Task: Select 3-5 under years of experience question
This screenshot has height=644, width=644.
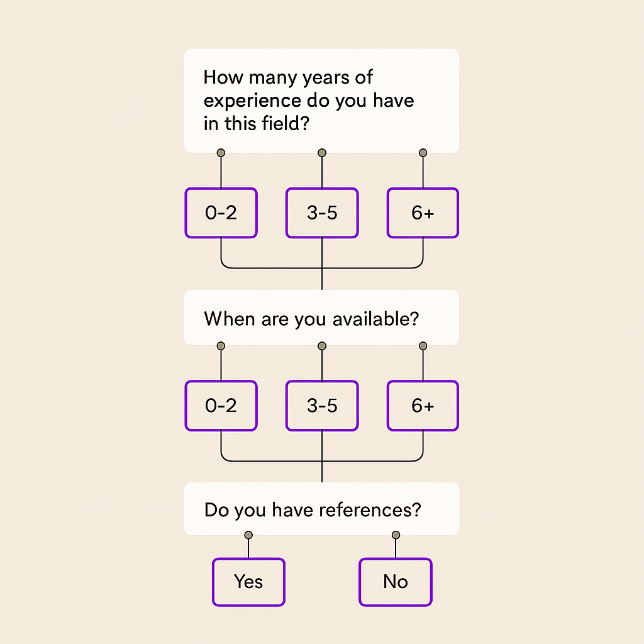Action: (x=322, y=213)
